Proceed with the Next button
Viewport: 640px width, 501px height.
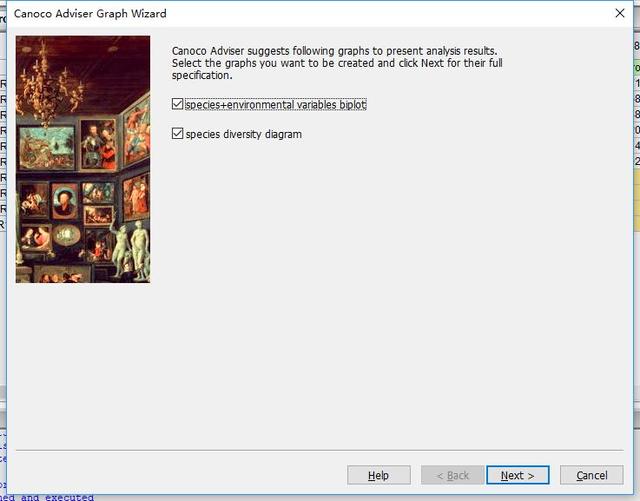pos(518,475)
